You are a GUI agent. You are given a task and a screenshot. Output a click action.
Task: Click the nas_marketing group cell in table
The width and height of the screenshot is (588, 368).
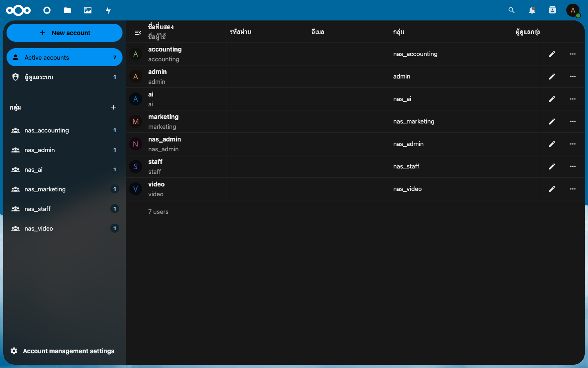(414, 121)
